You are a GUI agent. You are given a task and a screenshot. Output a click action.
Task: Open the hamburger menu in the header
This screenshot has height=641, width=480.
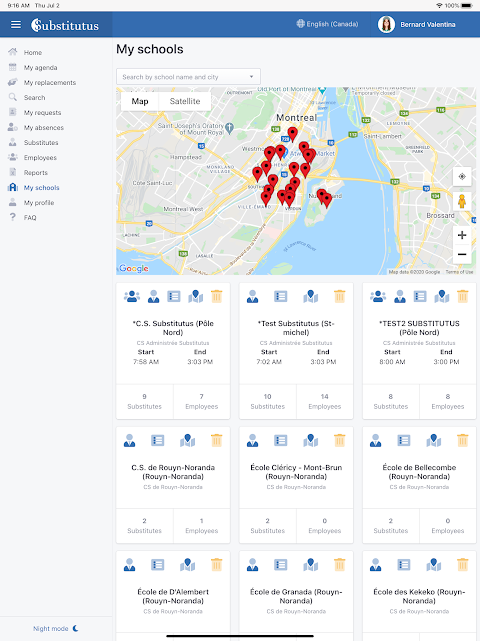click(16, 25)
